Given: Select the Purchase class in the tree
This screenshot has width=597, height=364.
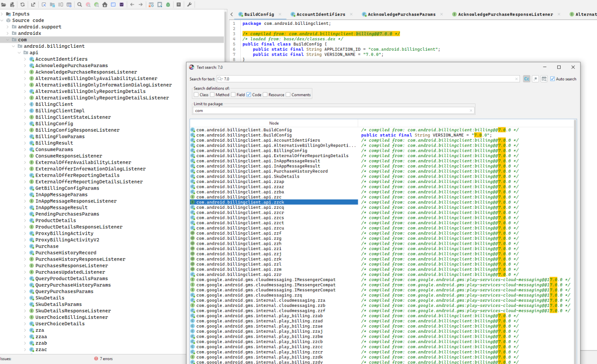Looking at the screenshot, I should point(47,246).
